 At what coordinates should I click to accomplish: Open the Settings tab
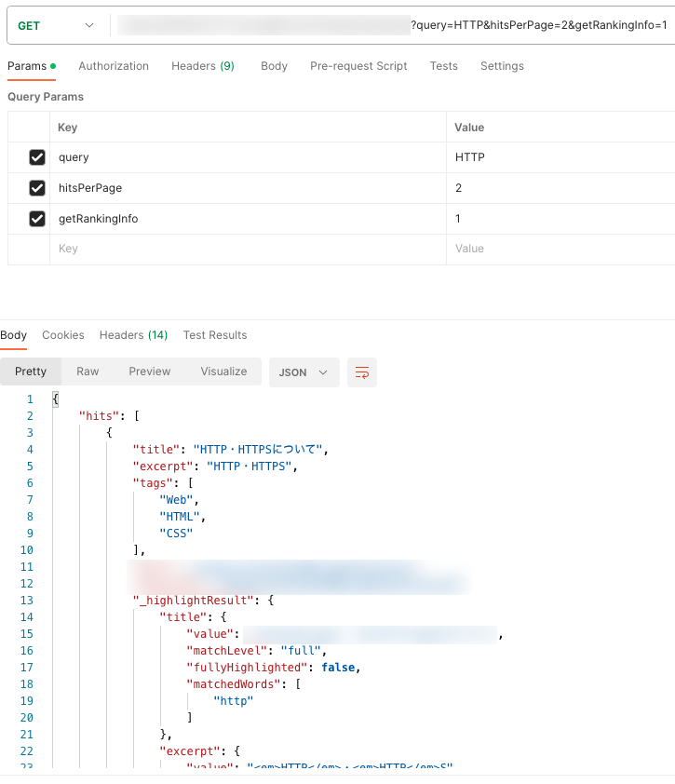[502, 66]
